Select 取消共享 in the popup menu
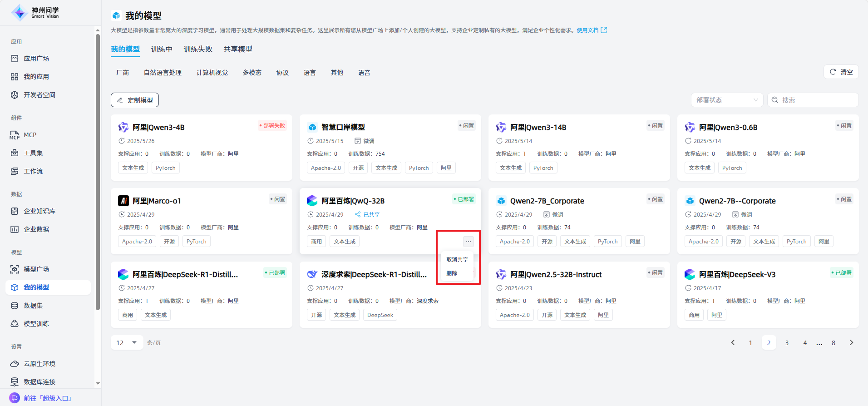 pos(457,260)
